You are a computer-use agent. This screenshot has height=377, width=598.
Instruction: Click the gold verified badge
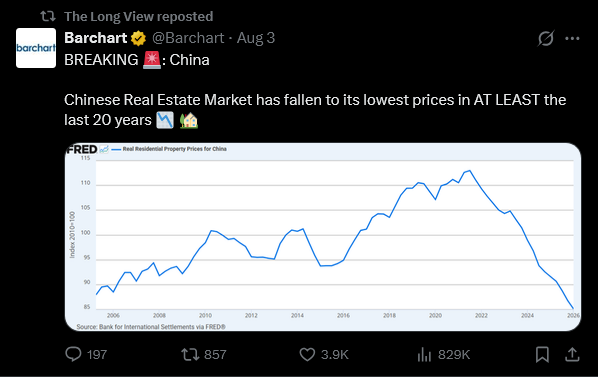coord(138,38)
